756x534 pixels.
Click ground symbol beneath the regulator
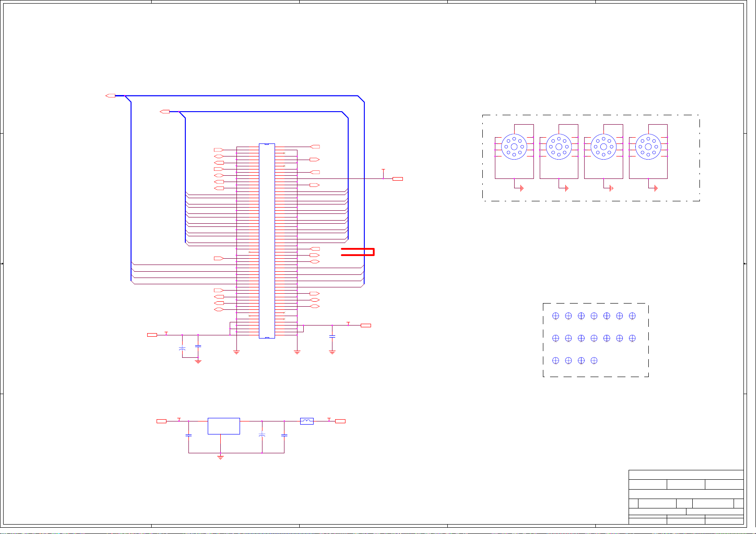[x=220, y=457]
